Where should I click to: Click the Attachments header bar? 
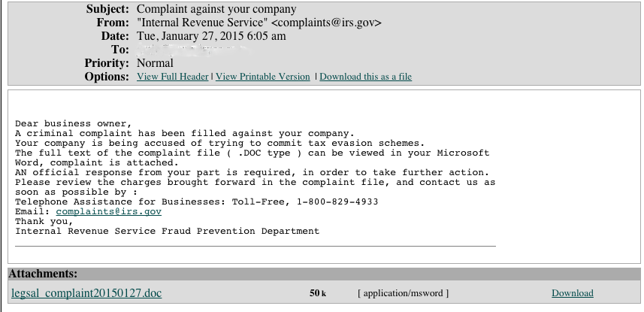324,274
